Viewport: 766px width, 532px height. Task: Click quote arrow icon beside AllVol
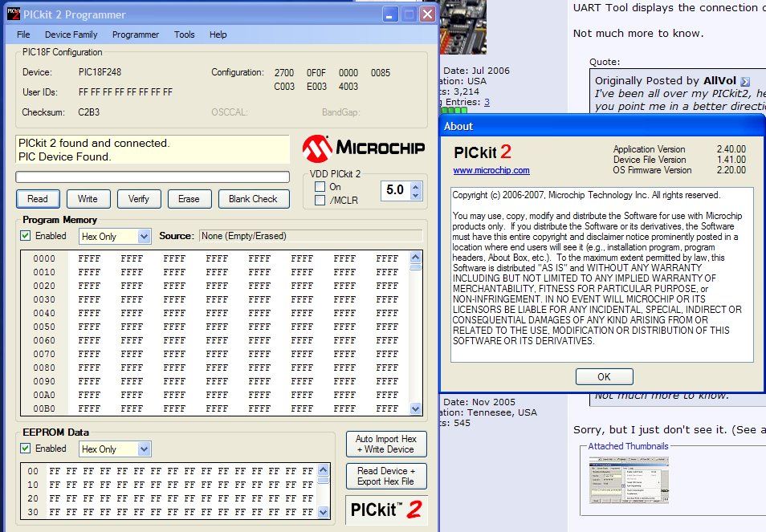[745, 82]
